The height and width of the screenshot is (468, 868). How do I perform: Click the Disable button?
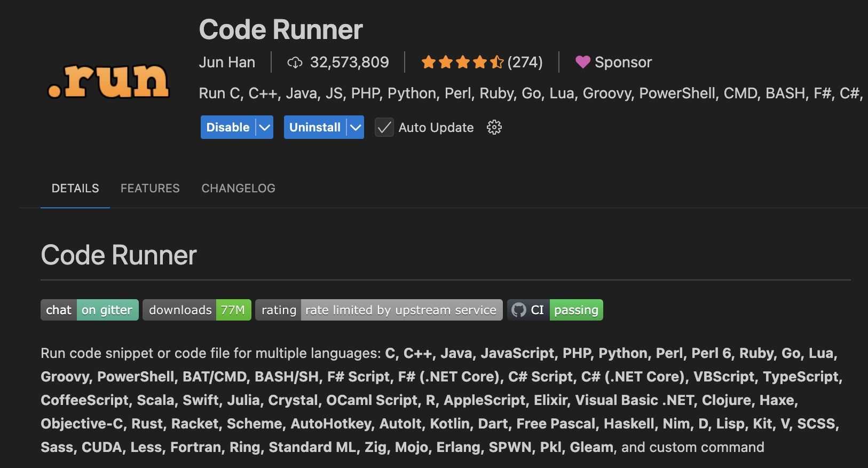click(x=228, y=127)
